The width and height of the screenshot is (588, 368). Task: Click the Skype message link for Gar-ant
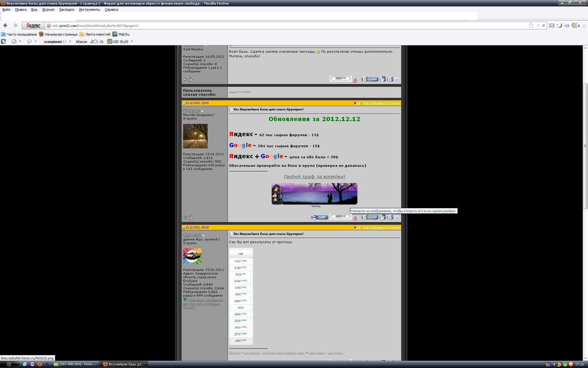coord(203,304)
